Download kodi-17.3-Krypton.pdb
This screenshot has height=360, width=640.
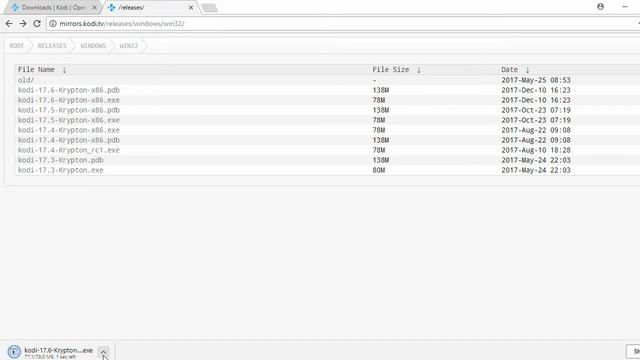[x=60, y=160]
